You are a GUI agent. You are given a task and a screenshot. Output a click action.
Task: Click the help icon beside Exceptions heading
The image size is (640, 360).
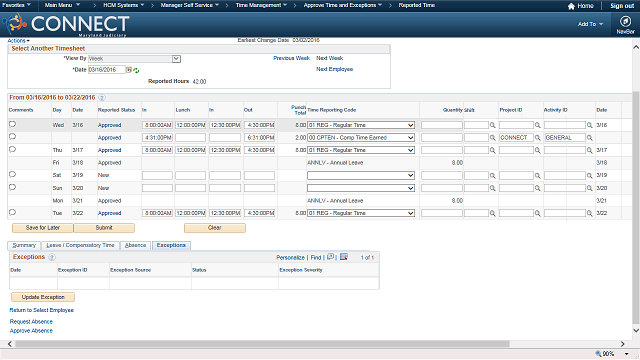tap(52, 257)
